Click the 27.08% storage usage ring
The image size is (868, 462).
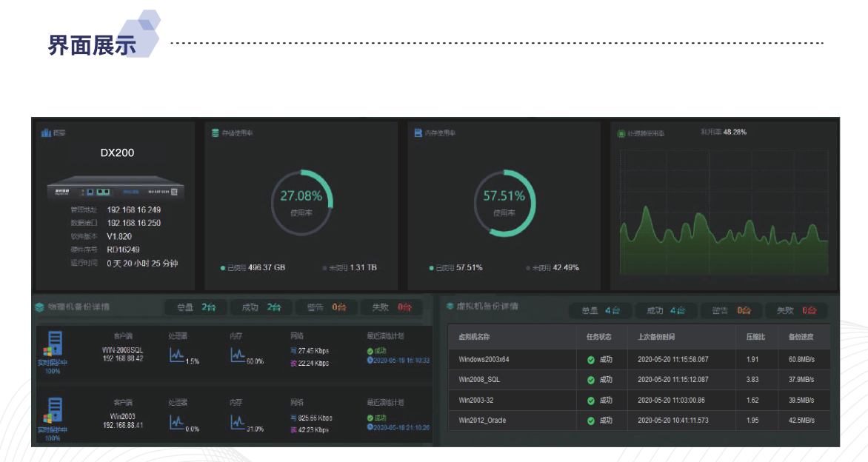(x=301, y=202)
